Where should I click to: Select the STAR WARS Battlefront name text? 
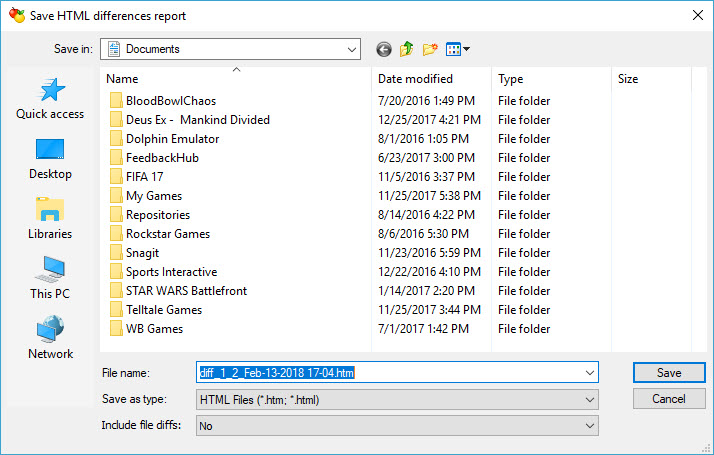tap(187, 291)
